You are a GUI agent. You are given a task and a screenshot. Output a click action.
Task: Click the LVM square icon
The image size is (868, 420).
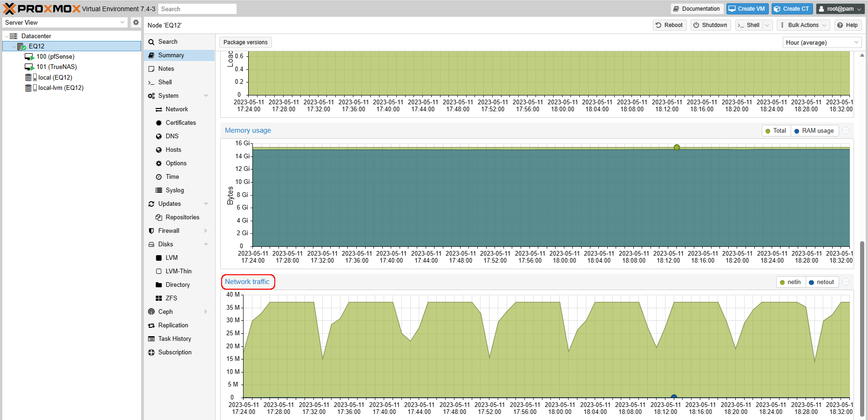coord(159,258)
